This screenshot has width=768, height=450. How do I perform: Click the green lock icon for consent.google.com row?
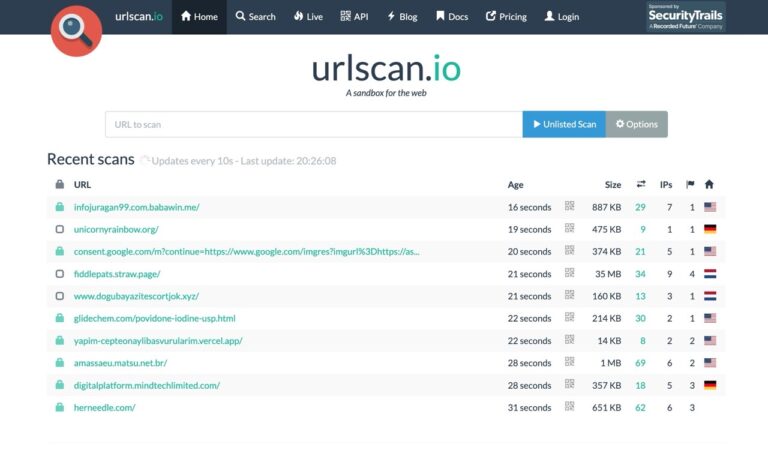60,251
